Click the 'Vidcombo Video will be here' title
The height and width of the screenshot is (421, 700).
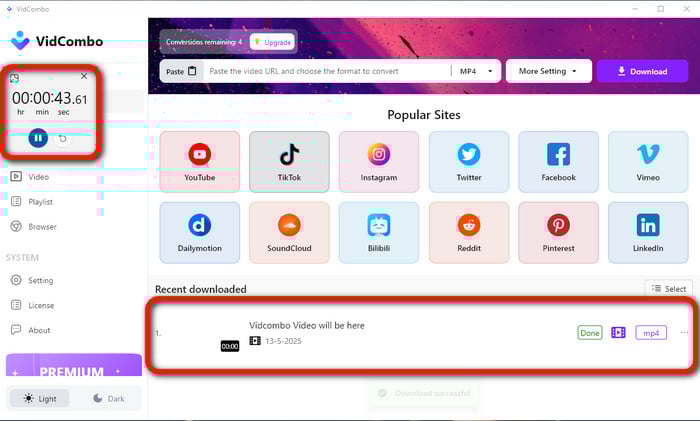point(307,325)
